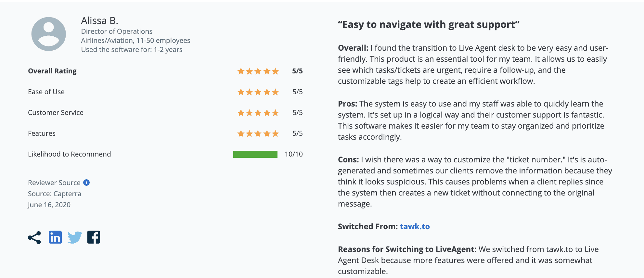Click the info icon next to Reviewer Source

tap(86, 183)
